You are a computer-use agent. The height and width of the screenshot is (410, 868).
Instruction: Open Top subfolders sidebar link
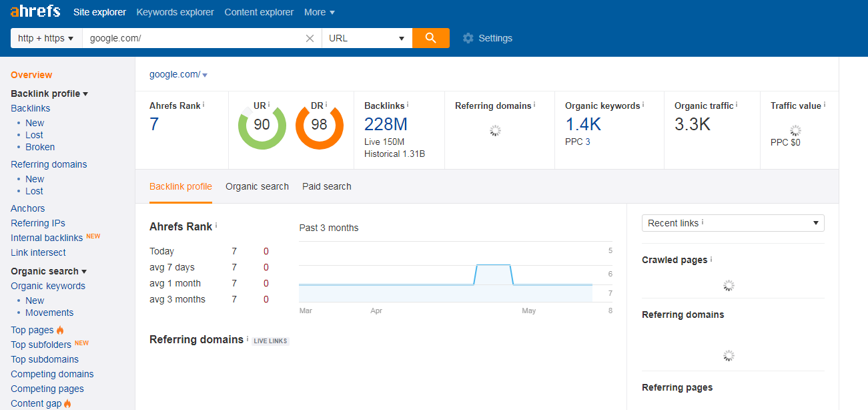point(41,345)
